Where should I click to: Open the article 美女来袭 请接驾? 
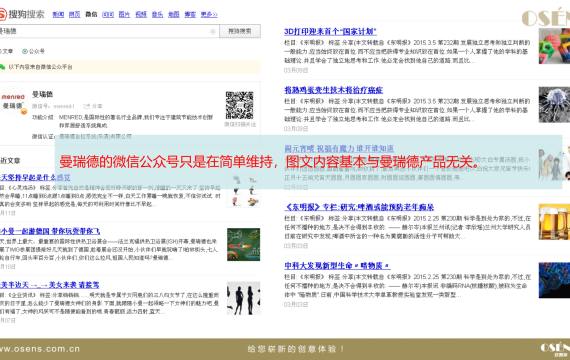[x=50, y=285]
